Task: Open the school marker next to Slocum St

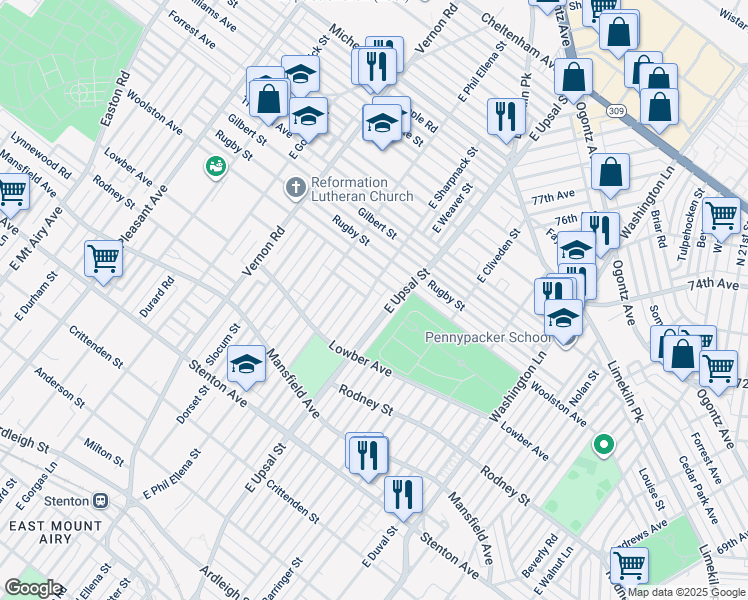Action: pyautogui.click(x=246, y=366)
